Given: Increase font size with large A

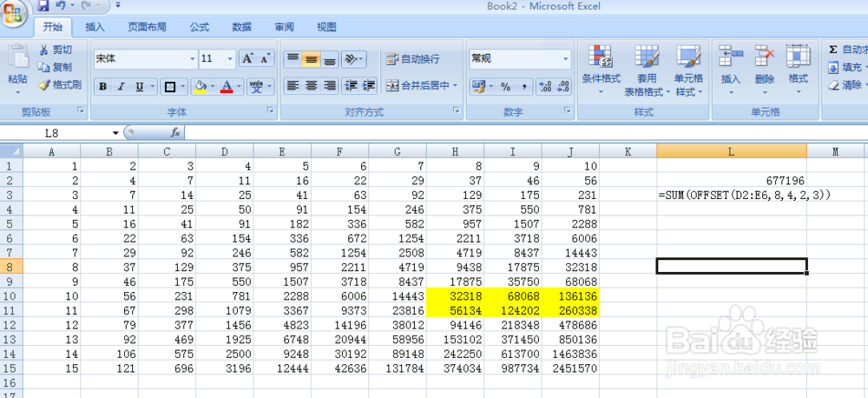Looking at the screenshot, I should (247, 58).
